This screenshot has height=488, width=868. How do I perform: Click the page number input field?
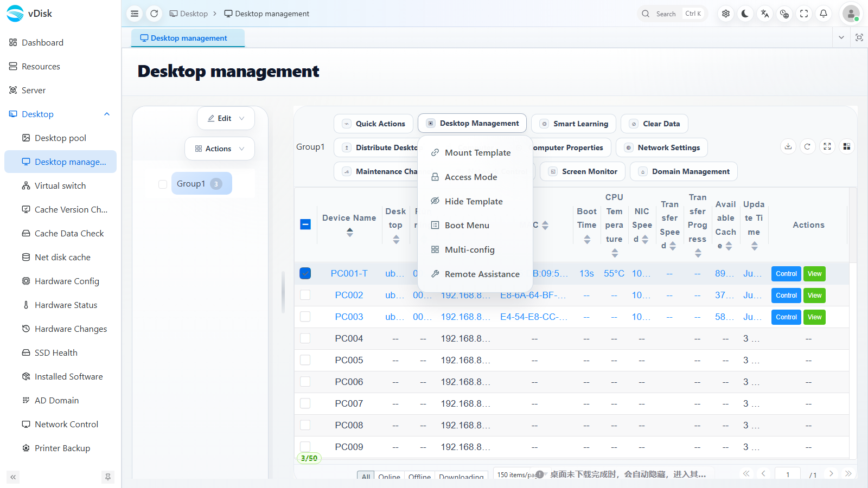click(788, 474)
